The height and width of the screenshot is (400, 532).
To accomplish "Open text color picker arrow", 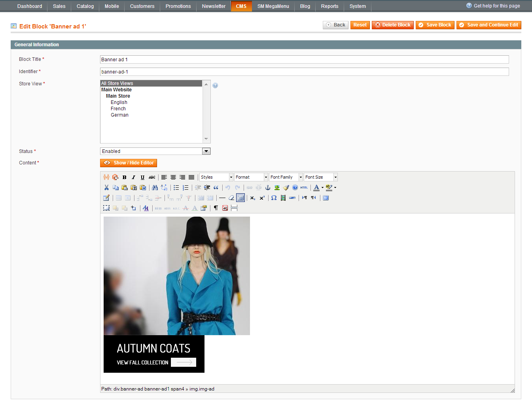I will tap(322, 187).
